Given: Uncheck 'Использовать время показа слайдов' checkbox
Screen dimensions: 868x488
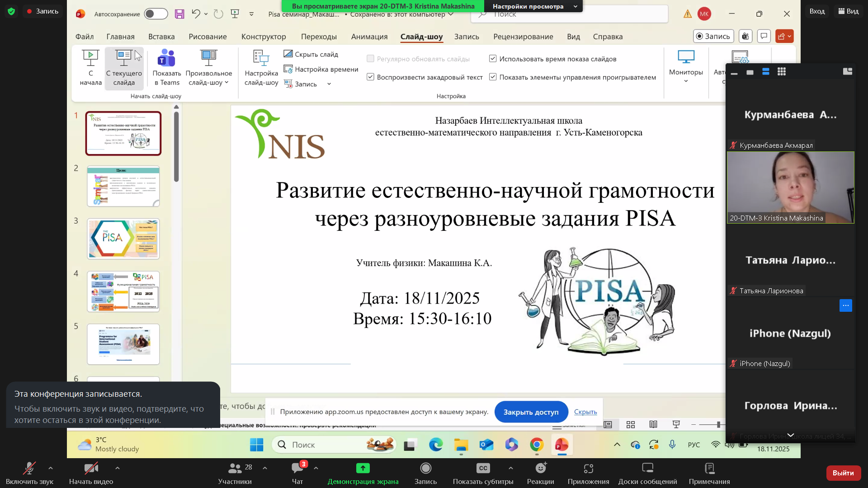Looking at the screenshot, I should [x=493, y=58].
